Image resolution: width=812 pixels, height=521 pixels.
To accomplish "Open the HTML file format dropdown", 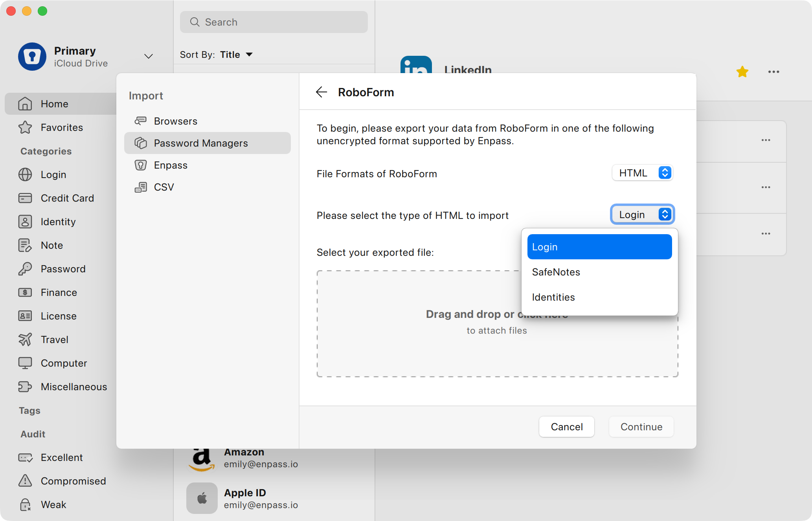I will pyautogui.click(x=642, y=173).
